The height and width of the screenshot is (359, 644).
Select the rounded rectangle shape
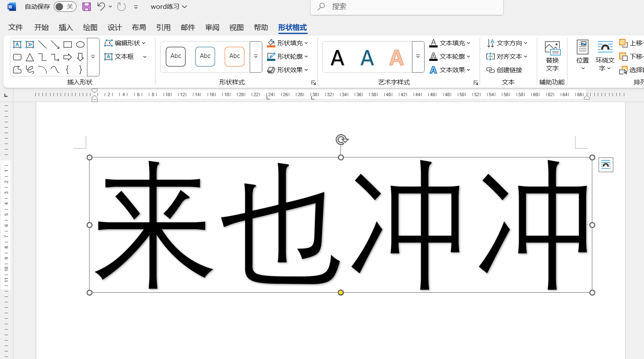(x=17, y=57)
